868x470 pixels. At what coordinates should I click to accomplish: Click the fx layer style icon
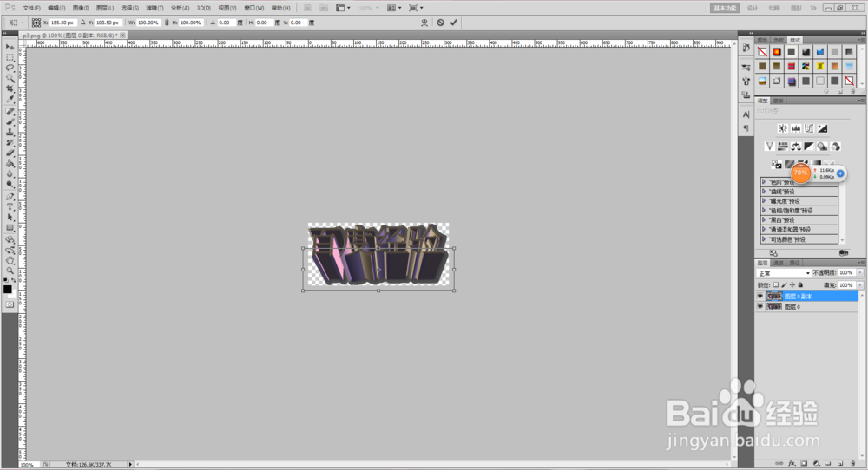792,463
